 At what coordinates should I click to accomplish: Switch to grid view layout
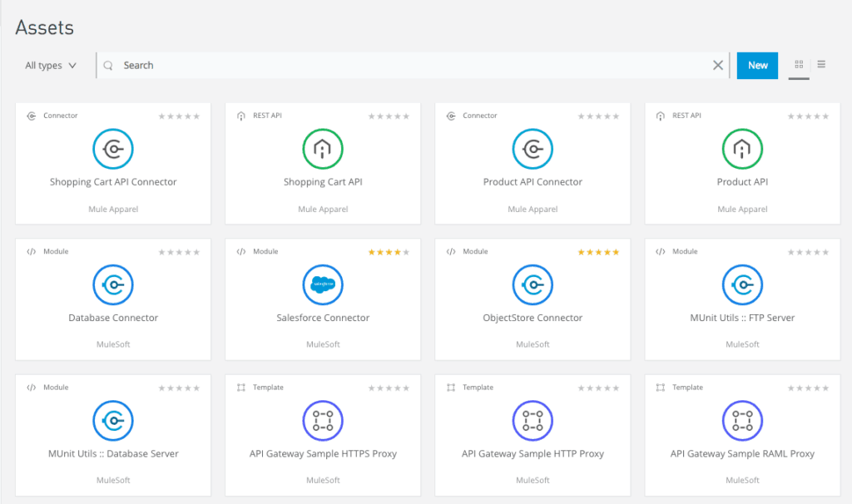tap(798, 64)
